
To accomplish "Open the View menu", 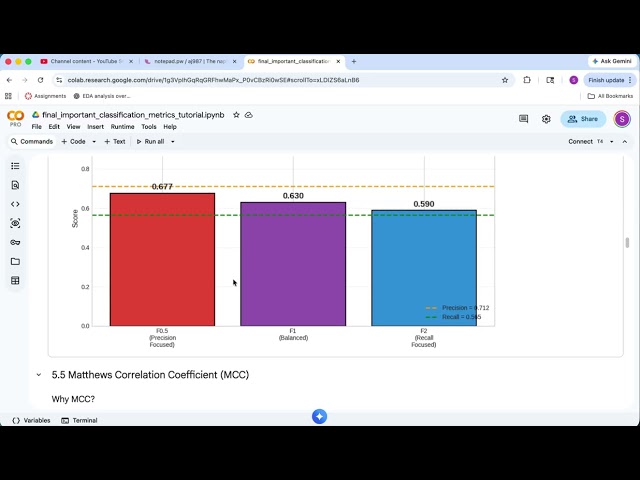I will [73, 127].
